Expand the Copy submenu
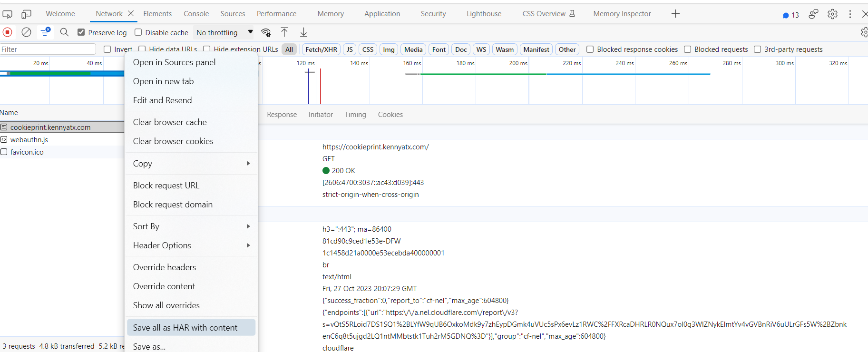 191,164
